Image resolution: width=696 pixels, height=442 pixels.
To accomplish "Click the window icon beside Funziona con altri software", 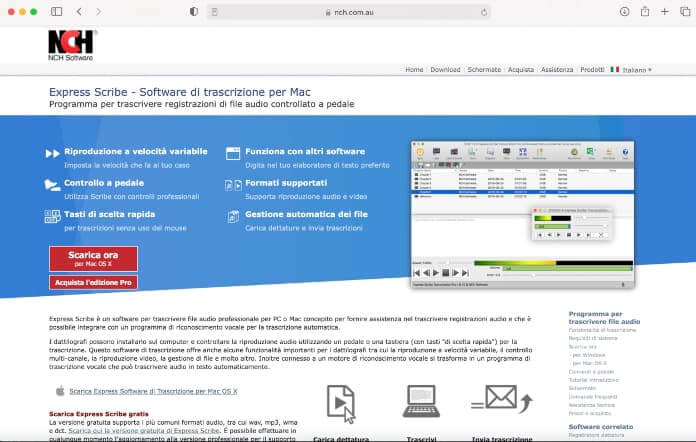I will (x=233, y=153).
